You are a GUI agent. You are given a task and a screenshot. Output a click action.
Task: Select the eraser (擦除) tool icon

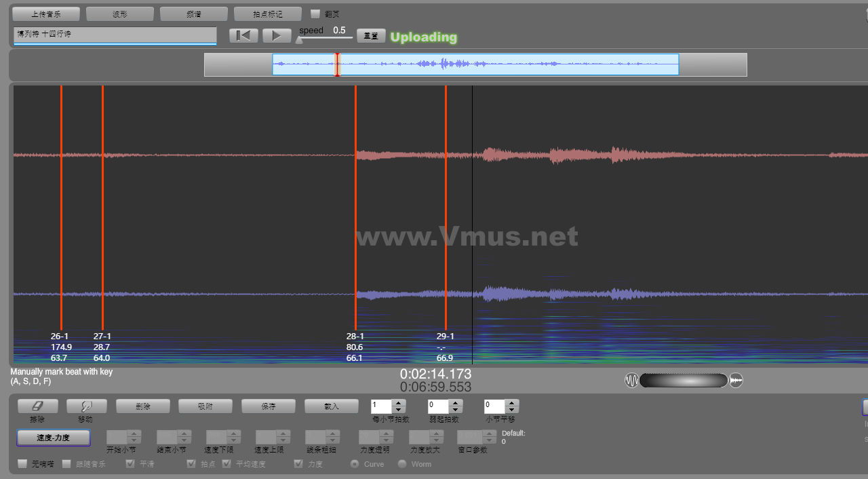(37, 406)
